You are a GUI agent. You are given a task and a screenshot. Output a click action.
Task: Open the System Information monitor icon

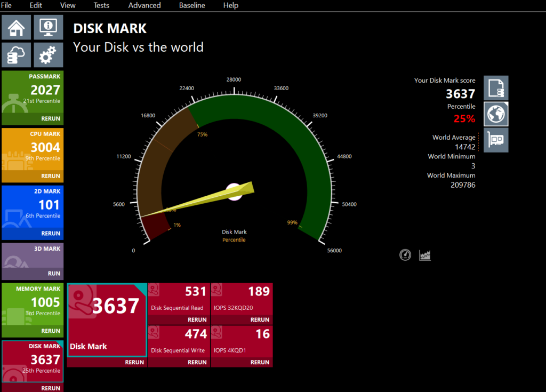(x=49, y=27)
